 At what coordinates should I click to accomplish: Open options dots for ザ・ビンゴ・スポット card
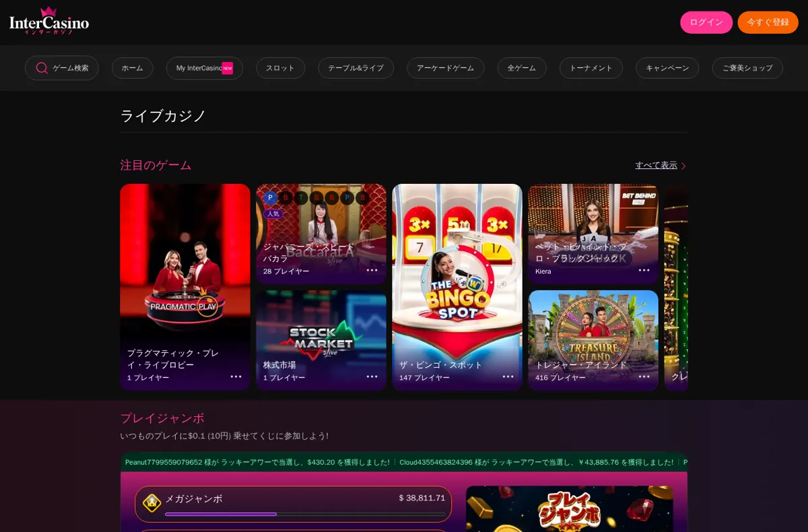coord(508,376)
